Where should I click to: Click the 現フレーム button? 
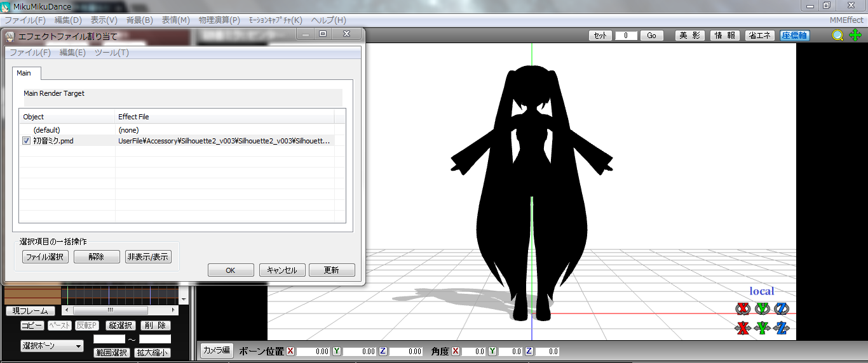[31, 311]
